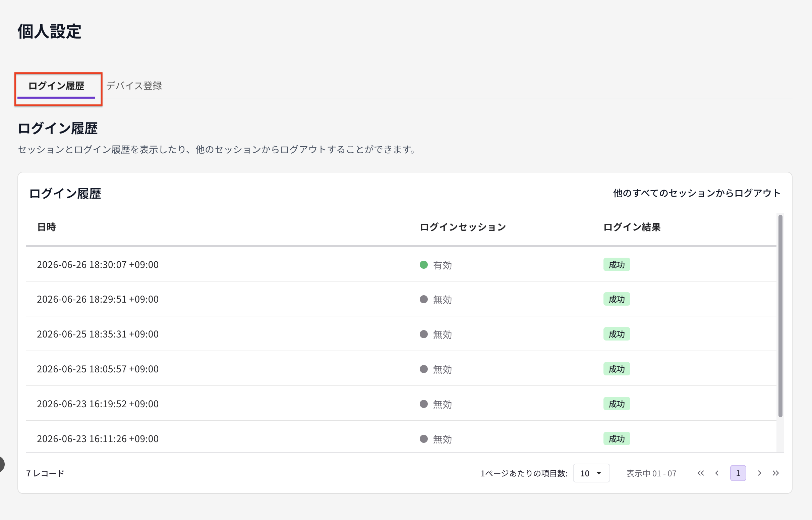This screenshot has width=812, height=520.
Task: Click the 日時 column header
Action: point(47,227)
